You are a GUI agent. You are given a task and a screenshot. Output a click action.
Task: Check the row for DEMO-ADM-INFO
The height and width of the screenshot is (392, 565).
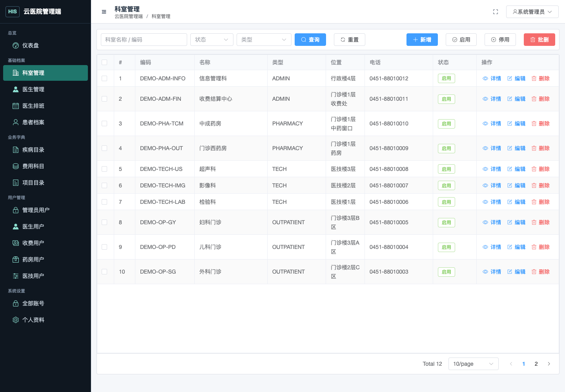(104, 78)
